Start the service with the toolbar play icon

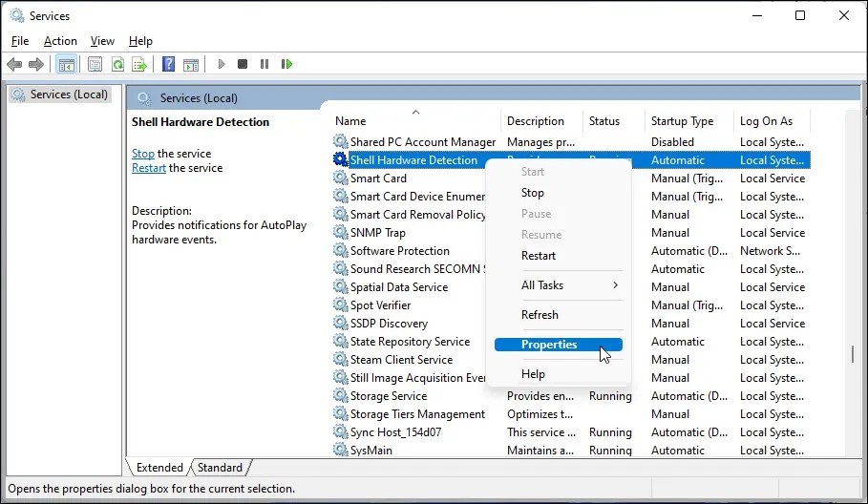coord(222,64)
